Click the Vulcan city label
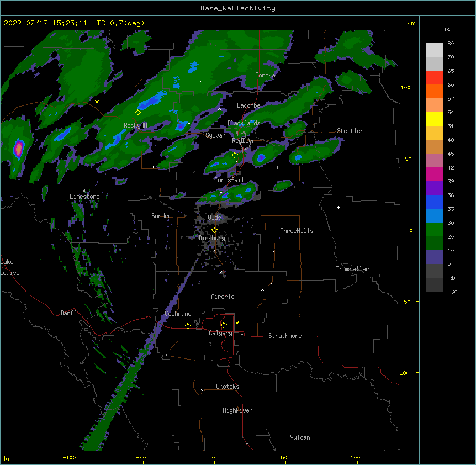 tap(300, 437)
